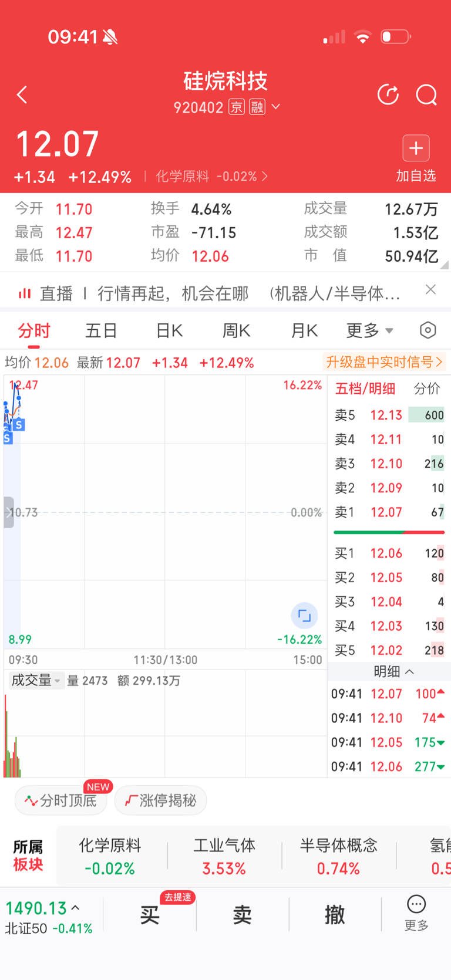The image size is (451, 980).
Task: Open 涨停揭秘 feature button
Action: pyautogui.click(x=160, y=800)
